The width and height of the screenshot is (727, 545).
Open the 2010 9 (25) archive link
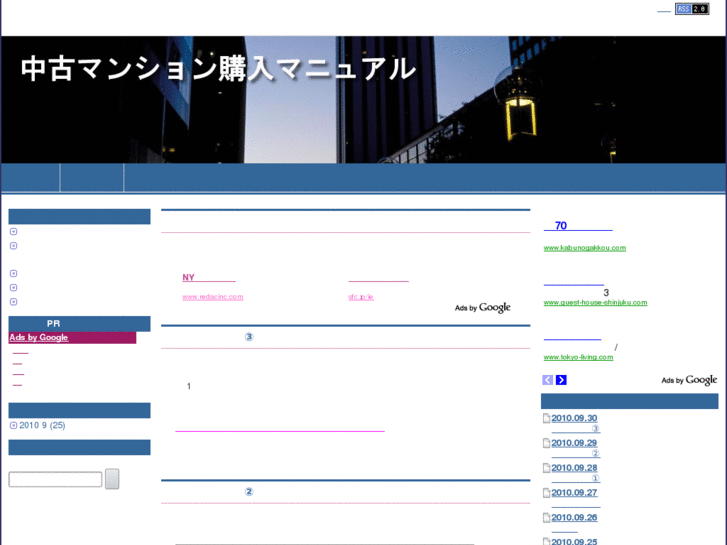tap(42, 425)
